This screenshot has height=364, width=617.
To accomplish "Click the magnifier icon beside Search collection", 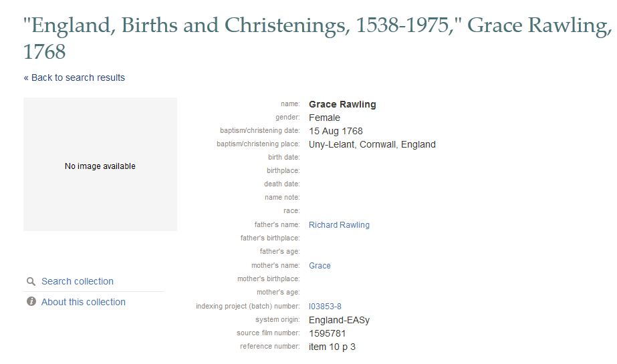I will pyautogui.click(x=31, y=281).
